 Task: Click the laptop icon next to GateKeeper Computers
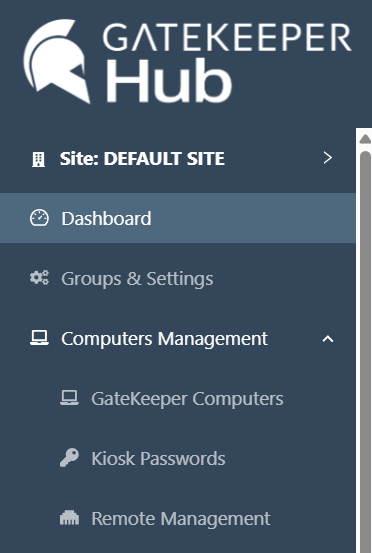pyautogui.click(x=69, y=398)
